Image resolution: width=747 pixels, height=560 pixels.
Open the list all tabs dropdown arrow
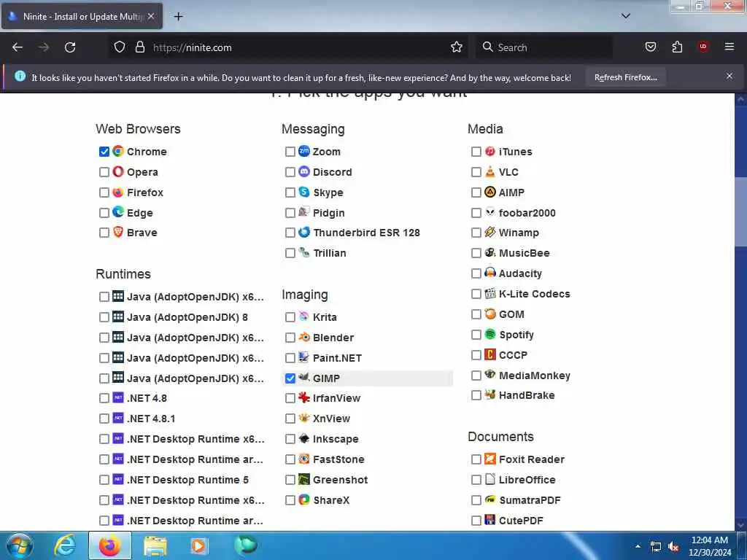coord(626,16)
